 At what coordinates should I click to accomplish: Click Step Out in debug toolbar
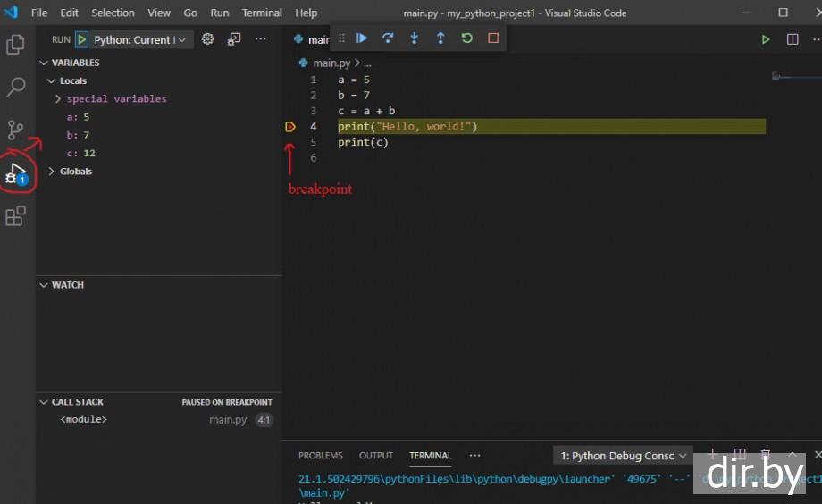pyautogui.click(x=440, y=38)
